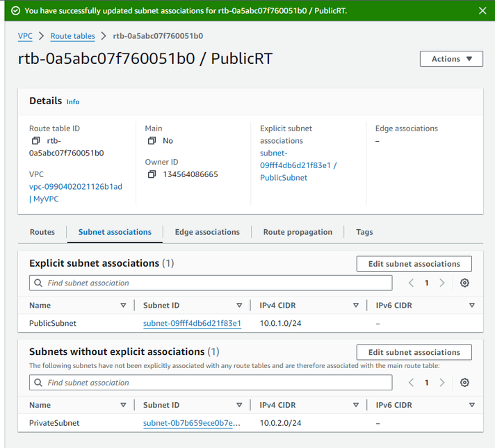Image resolution: width=495 pixels, height=448 pixels.
Task: Click copy icon next to Main value
Action: point(152,141)
